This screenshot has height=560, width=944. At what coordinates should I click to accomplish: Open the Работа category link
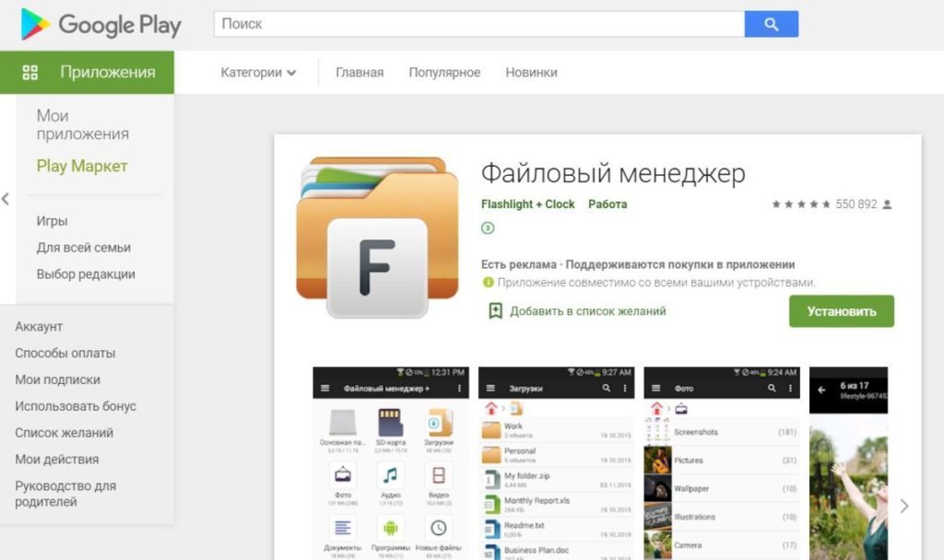pos(608,204)
